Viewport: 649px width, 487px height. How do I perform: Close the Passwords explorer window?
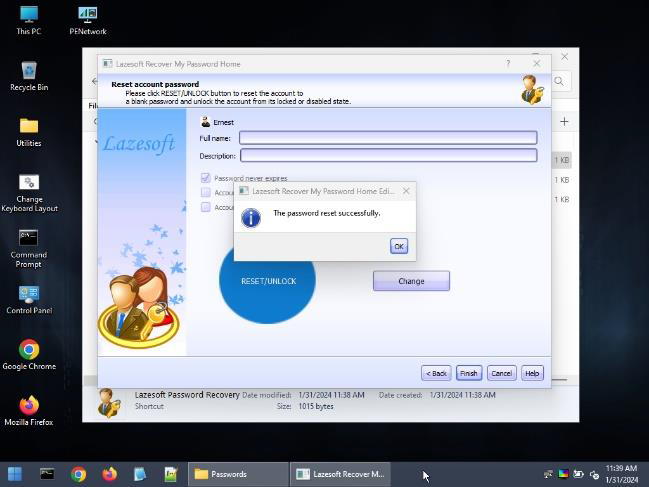(564, 57)
